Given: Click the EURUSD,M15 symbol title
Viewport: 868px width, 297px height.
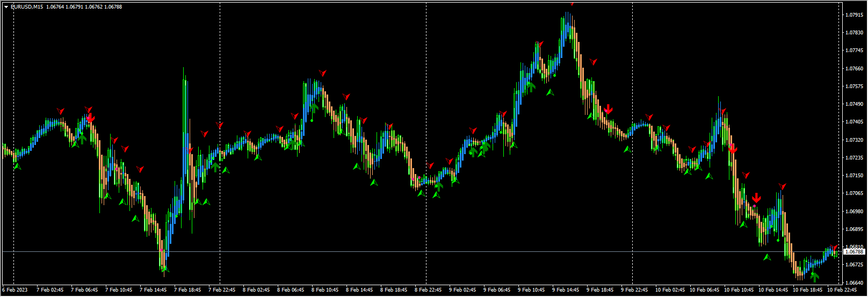Looking at the screenshot, I should click(x=27, y=7).
